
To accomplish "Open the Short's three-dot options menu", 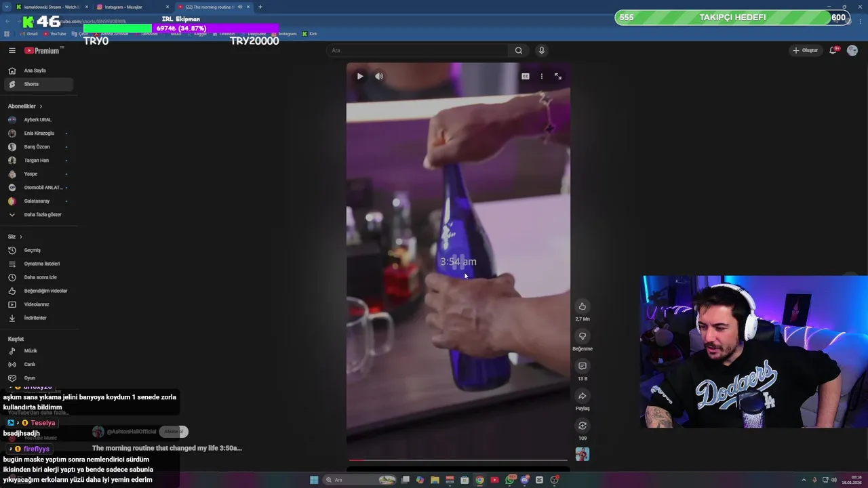I will [541, 77].
